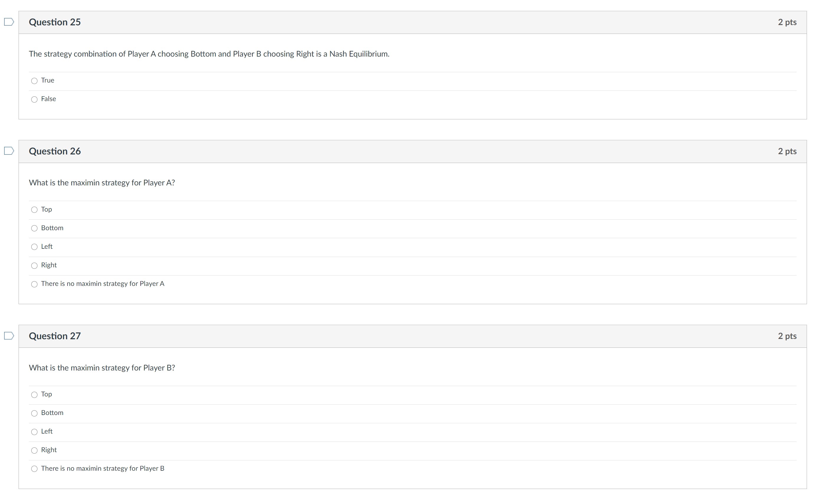
Task: Click the Nash Equilibrium statement text
Action: point(209,54)
